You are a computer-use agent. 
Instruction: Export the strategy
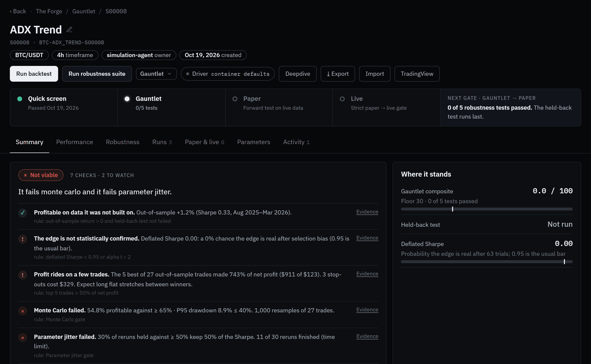tap(338, 74)
